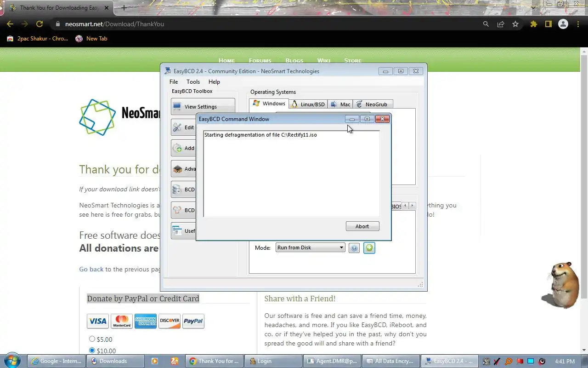
Task: Go back in Chrome
Action: [x=10, y=24]
